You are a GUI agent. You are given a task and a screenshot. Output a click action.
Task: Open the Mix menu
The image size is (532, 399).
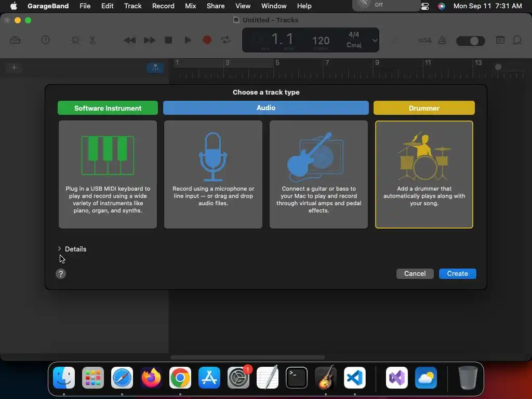pyautogui.click(x=190, y=6)
